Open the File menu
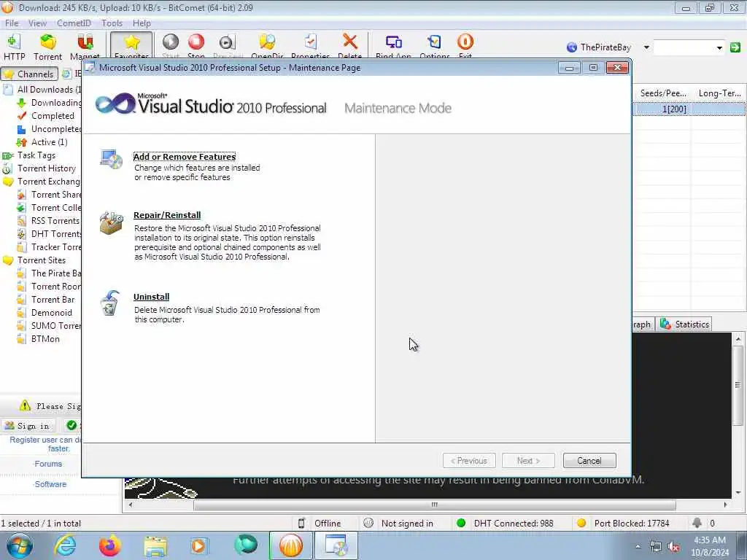Image resolution: width=747 pixels, height=560 pixels. coord(12,23)
